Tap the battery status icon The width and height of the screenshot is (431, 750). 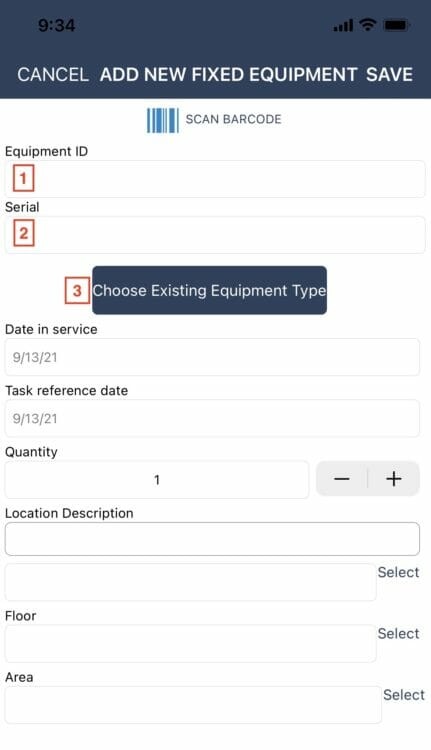point(397,25)
